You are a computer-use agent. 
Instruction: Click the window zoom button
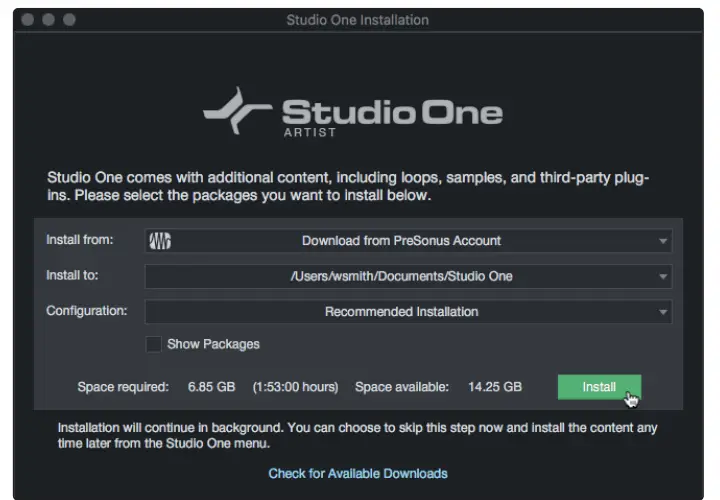(69, 20)
